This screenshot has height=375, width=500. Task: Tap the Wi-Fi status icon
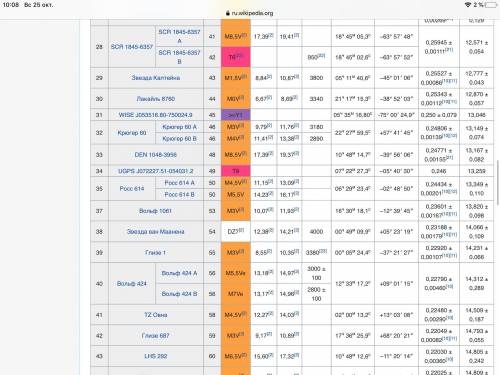pos(468,5)
